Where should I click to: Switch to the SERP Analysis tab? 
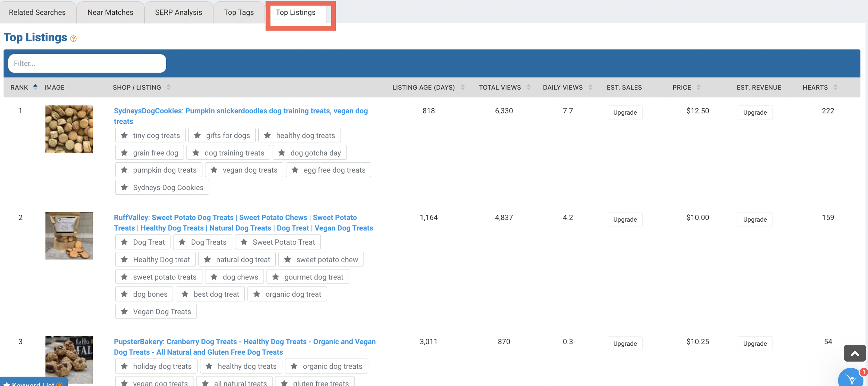pyautogui.click(x=178, y=13)
